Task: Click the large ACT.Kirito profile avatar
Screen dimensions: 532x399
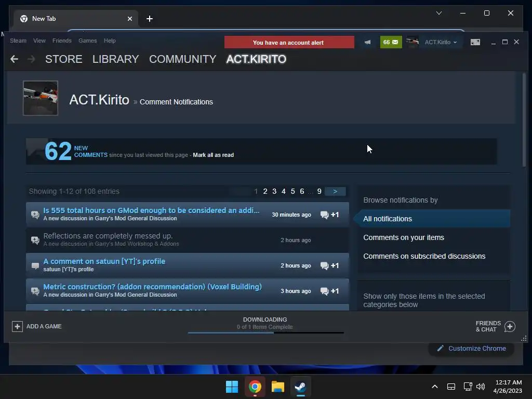Action: (x=41, y=98)
